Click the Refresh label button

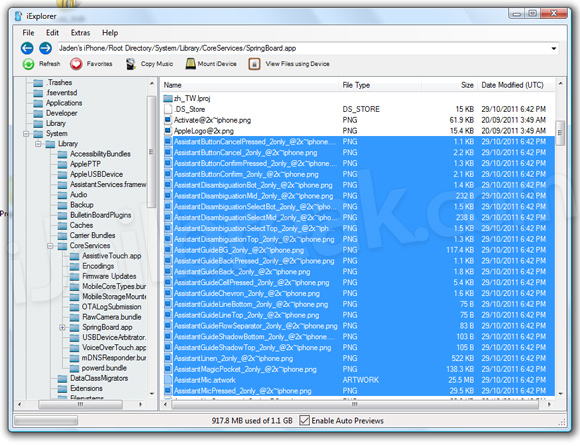(x=50, y=64)
